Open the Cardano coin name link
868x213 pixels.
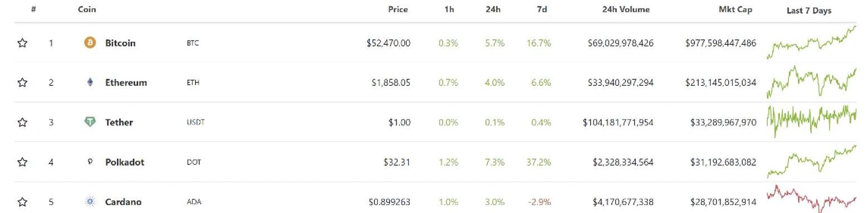[x=123, y=202]
